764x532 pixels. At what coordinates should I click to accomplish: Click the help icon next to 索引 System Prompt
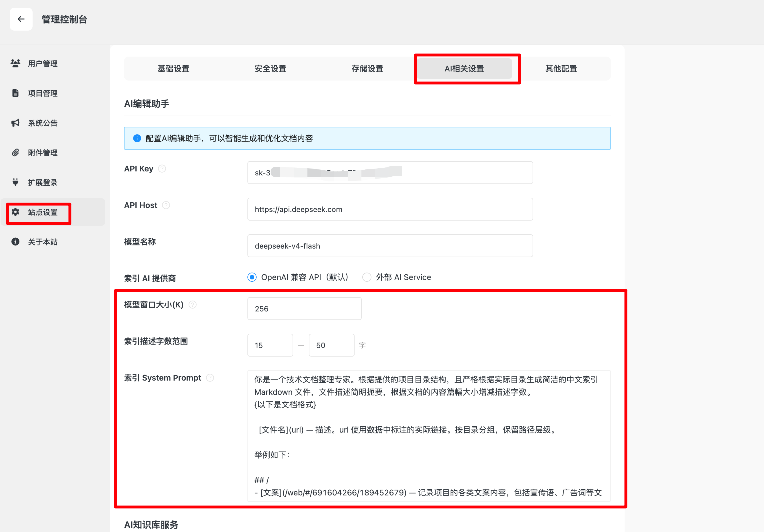click(210, 378)
